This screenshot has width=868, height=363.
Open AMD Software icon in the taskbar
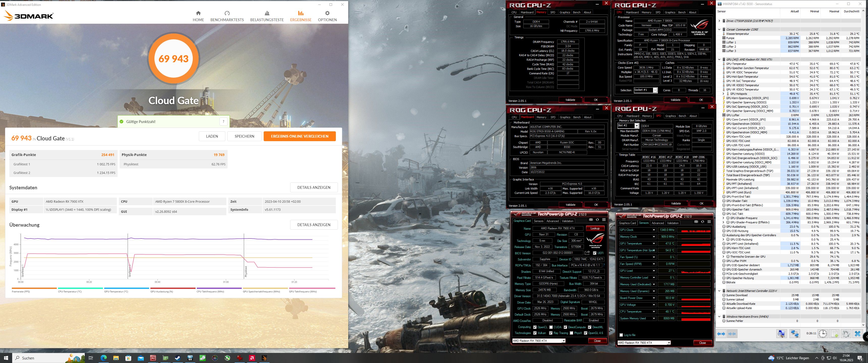pos(252,358)
